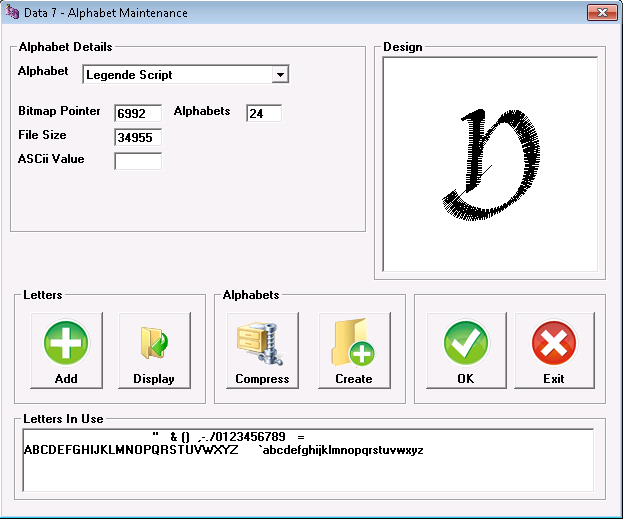
Task: Click the red Exit button
Action: point(554,350)
